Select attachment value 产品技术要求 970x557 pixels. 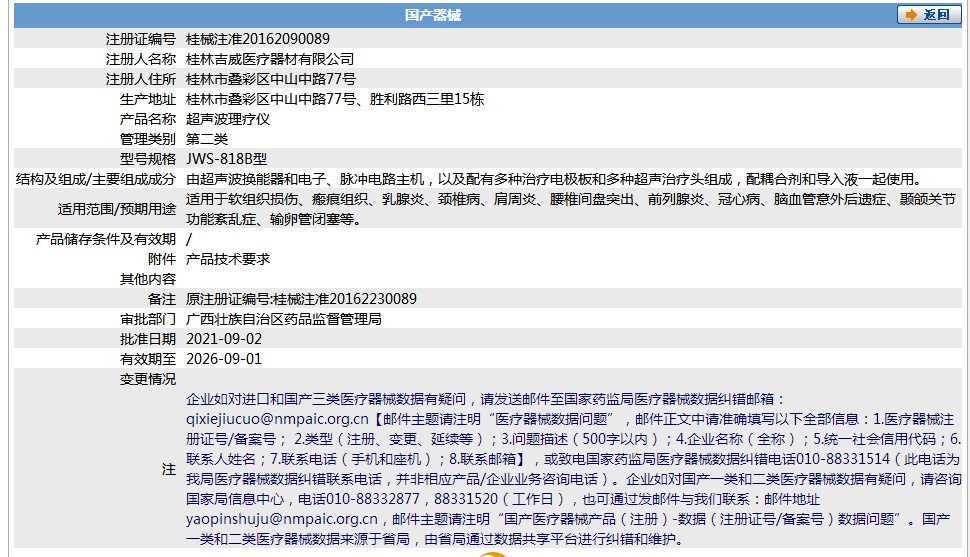pyautogui.click(x=228, y=259)
